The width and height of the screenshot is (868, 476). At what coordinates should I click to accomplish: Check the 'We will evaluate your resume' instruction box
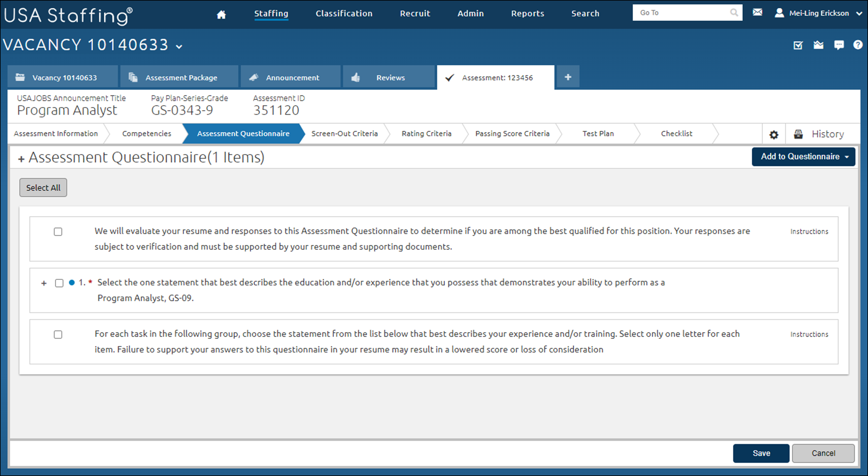click(58, 232)
